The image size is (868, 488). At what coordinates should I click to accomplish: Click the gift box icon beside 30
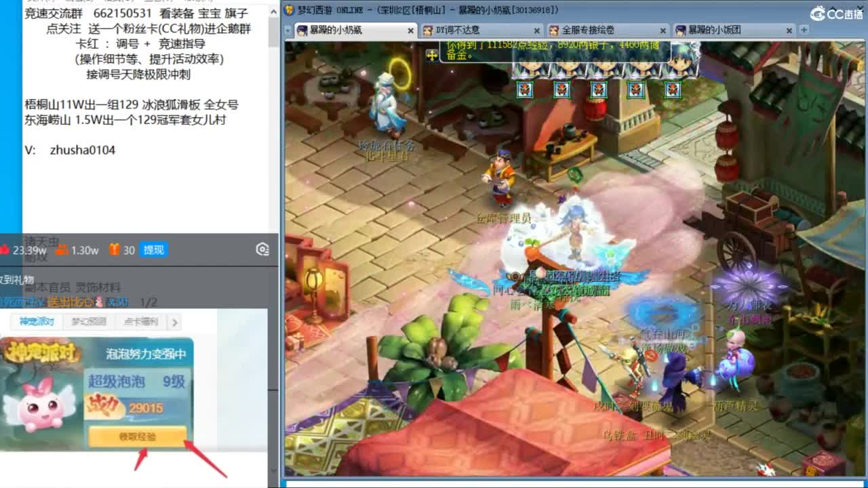click(114, 250)
